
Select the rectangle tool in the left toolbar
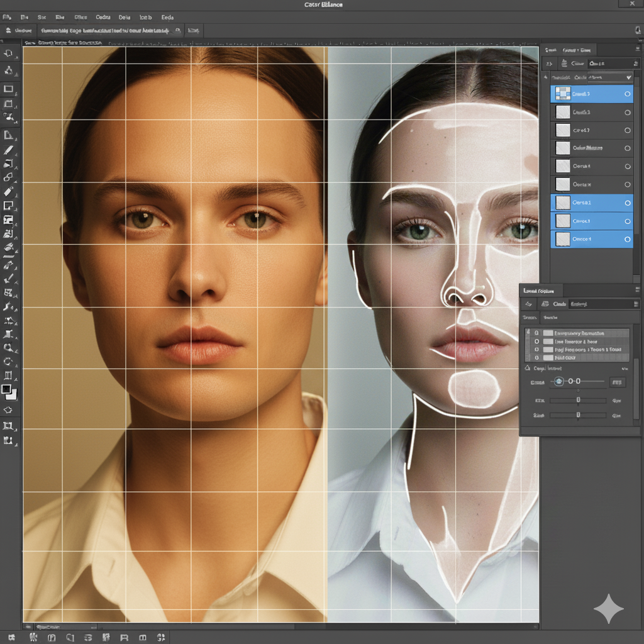[9, 89]
